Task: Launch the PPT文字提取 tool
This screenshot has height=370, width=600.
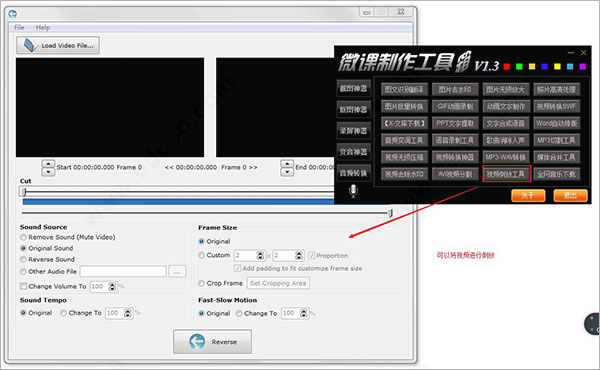Action: (x=455, y=123)
